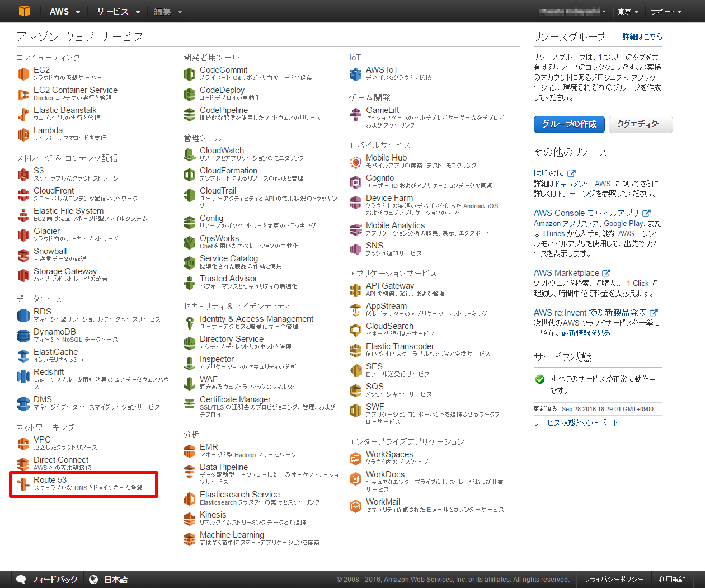Open the RDS database icon

23,316
